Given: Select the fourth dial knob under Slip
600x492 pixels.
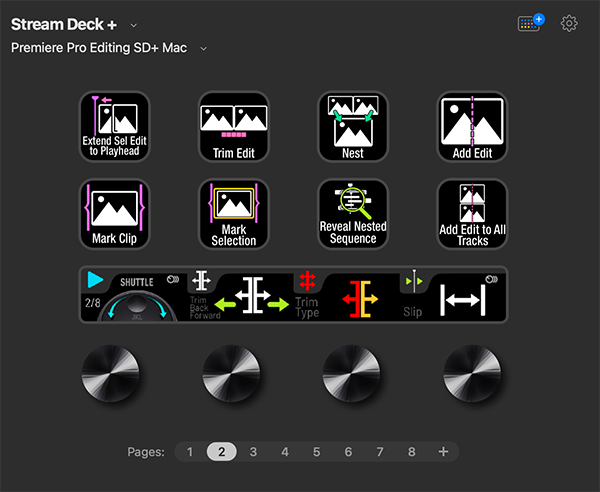Looking at the screenshot, I should pyautogui.click(x=472, y=373).
